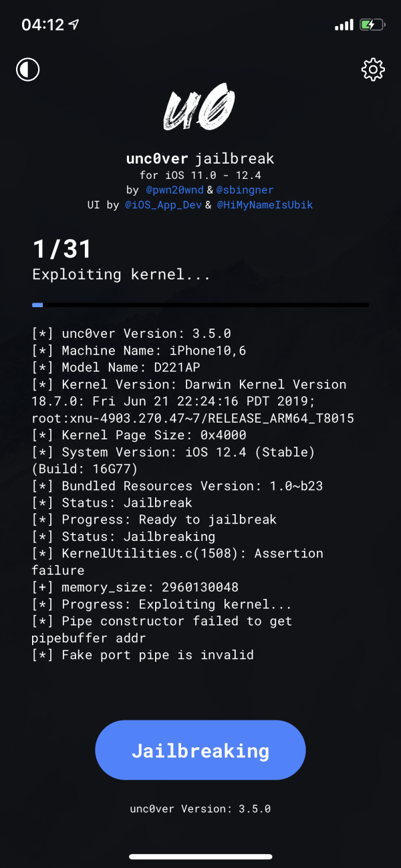401x868 pixels.
Task: Tap the cellular signal bars icon
Action: [344, 25]
